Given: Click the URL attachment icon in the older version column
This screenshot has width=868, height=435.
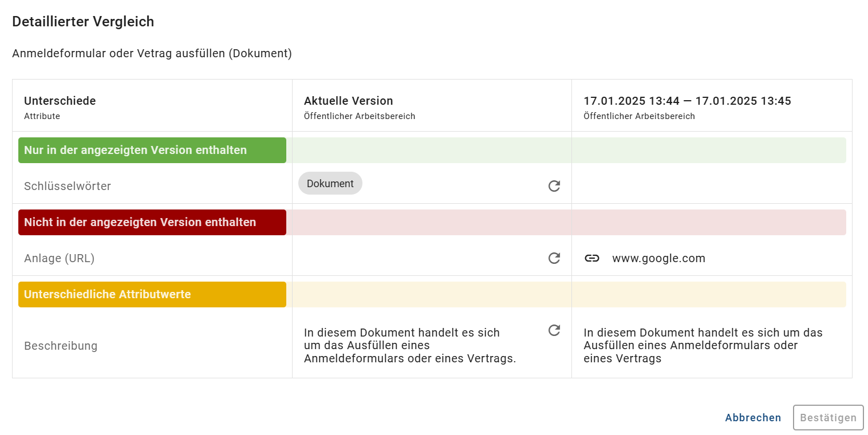Looking at the screenshot, I should coord(592,258).
